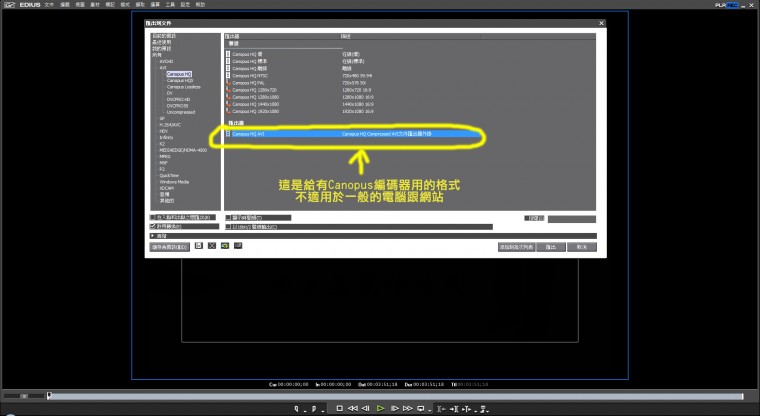The height and width of the screenshot is (416, 760).
Task: Click the Dur timecode value
Action: pos(428,384)
